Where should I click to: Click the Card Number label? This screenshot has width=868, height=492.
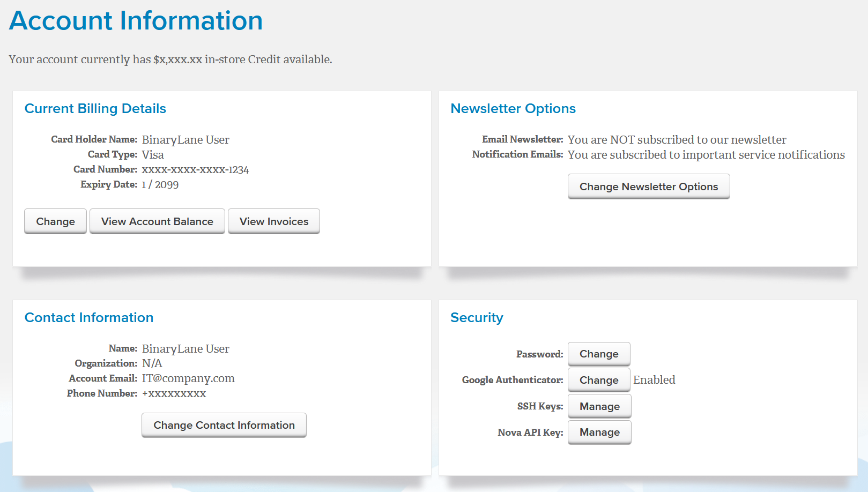coord(106,169)
